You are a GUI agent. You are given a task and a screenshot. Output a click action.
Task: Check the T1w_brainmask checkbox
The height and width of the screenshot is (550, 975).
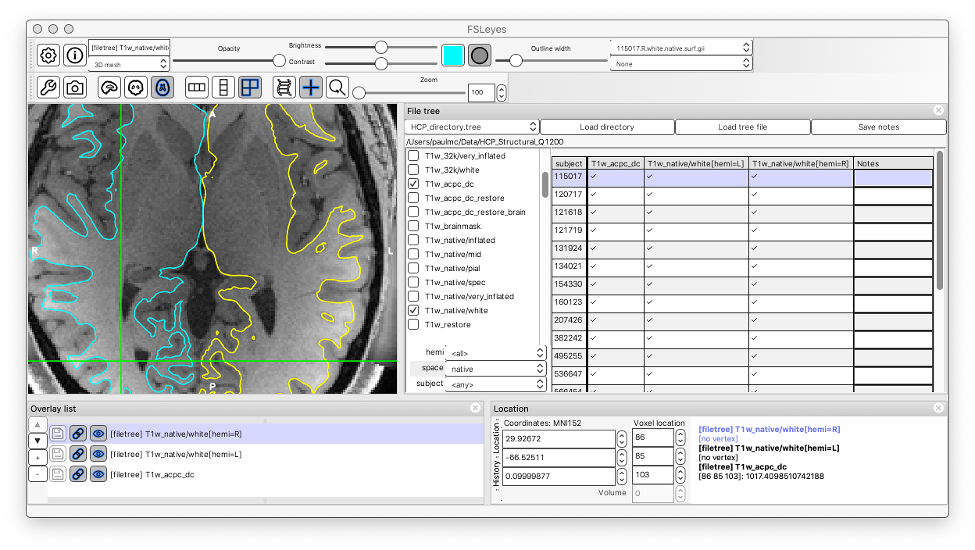(413, 226)
